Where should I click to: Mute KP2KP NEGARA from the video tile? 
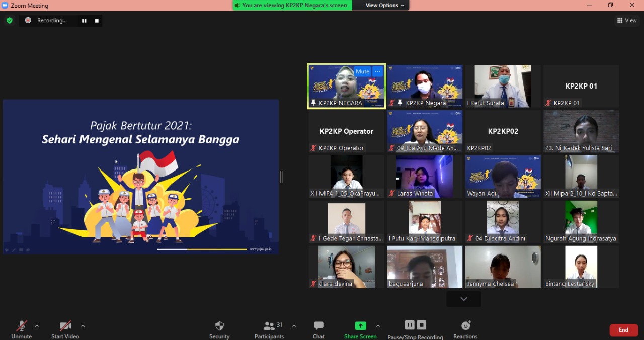pos(362,72)
